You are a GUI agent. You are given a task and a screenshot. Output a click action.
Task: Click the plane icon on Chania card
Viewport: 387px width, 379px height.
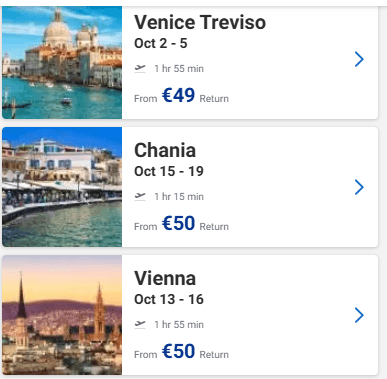[140, 196]
